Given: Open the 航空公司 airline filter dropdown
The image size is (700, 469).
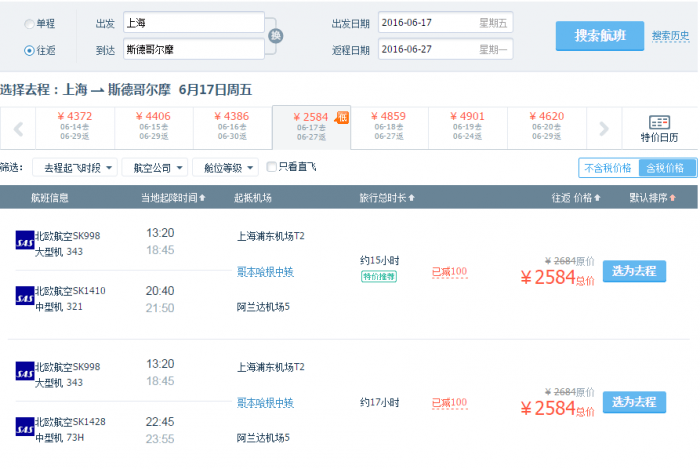Looking at the screenshot, I should (155, 168).
